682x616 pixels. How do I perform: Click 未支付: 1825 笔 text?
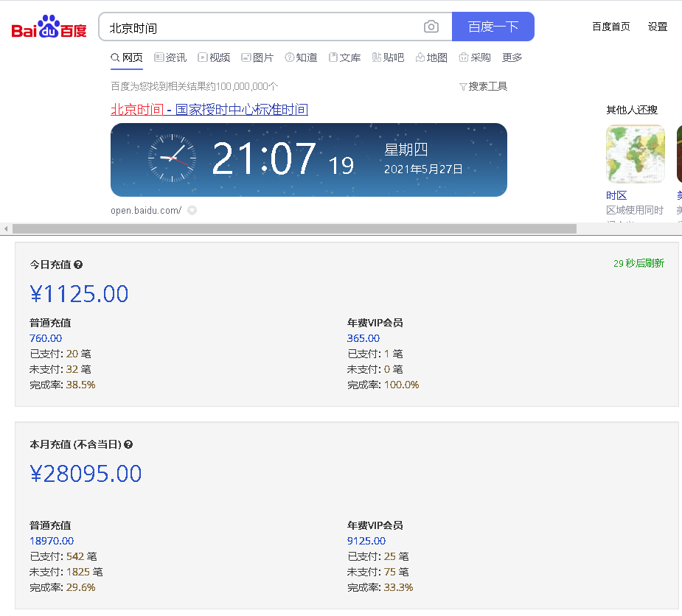pyautogui.click(x=66, y=572)
